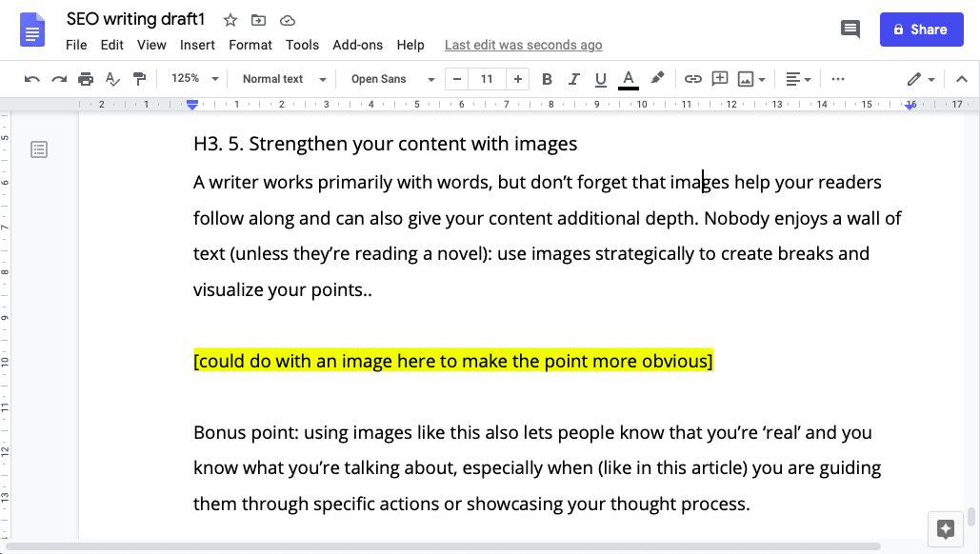Select the Undo icon

[31, 78]
